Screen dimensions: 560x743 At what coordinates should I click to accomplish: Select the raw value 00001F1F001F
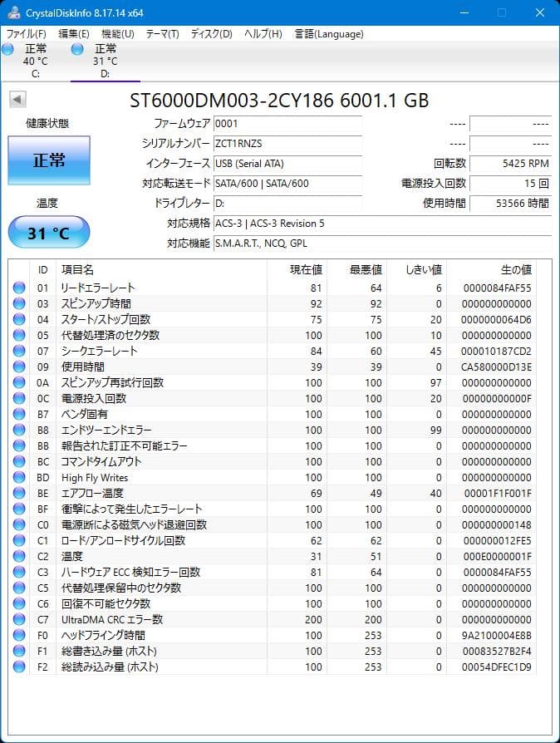(x=498, y=494)
